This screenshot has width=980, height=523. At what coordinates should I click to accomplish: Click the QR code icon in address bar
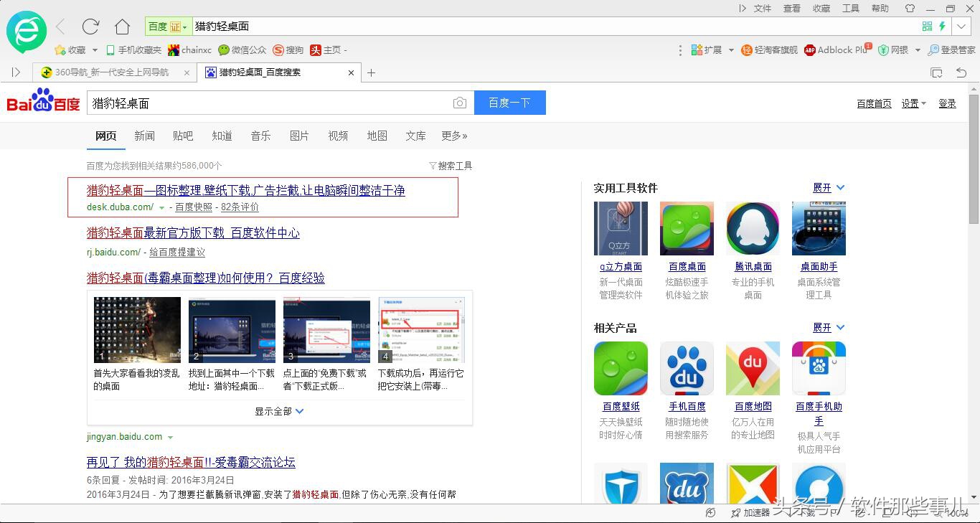pos(927,27)
